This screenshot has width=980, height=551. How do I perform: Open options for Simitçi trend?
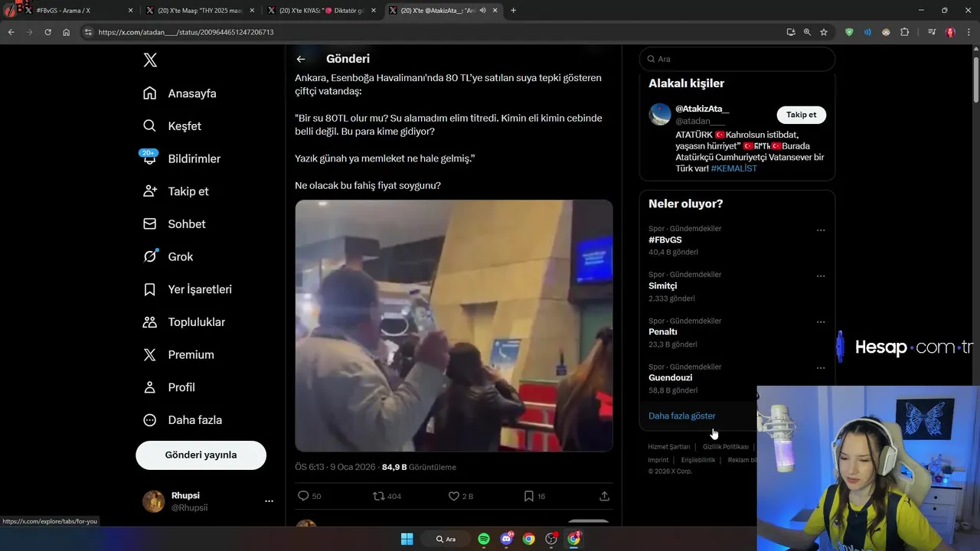click(x=821, y=276)
